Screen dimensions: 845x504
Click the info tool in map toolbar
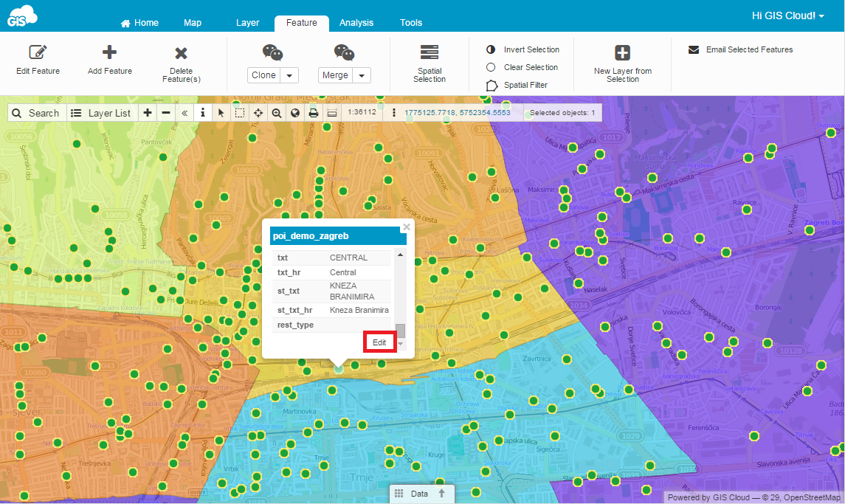203,113
